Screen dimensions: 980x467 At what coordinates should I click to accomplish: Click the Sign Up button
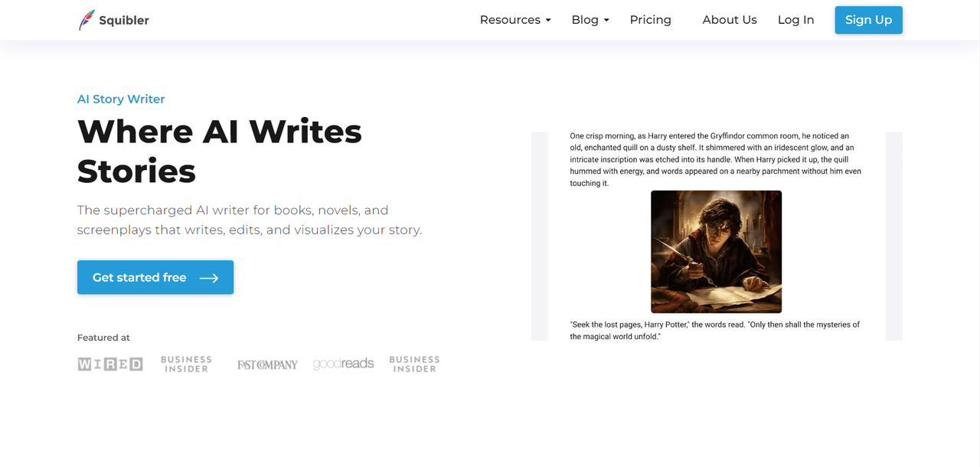868,20
